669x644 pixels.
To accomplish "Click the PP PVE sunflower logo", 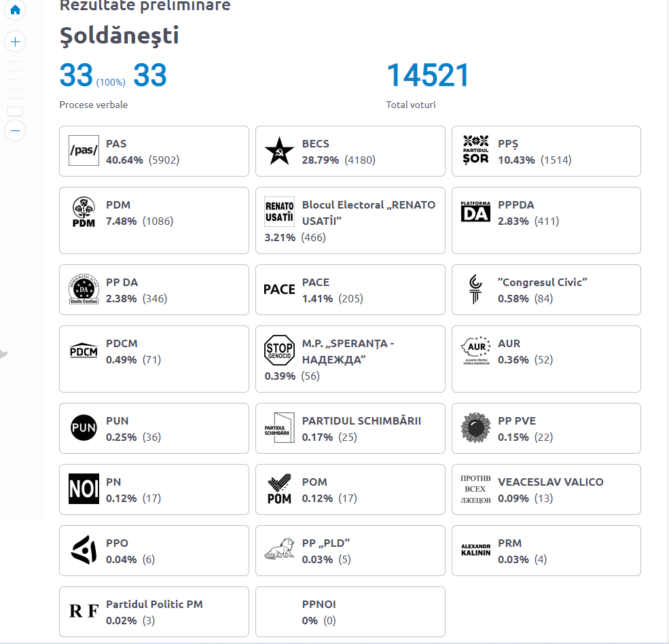I will click(x=475, y=427).
